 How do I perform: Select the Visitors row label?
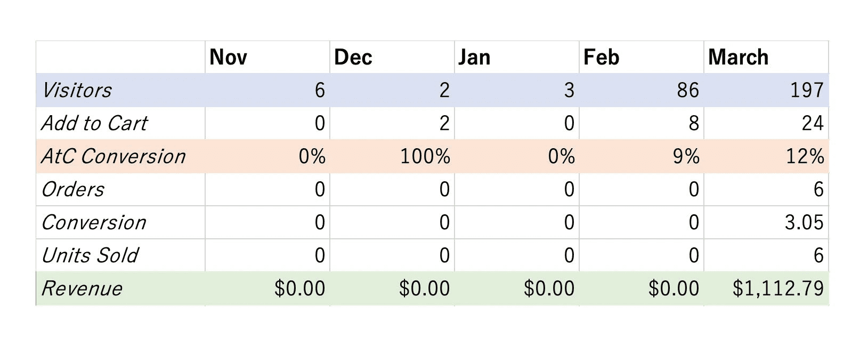(x=120, y=90)
